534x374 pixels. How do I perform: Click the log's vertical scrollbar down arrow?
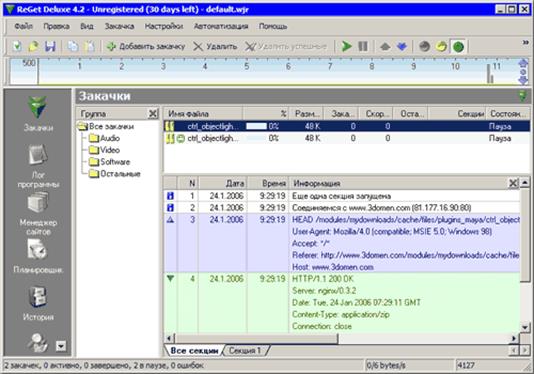(x=525, y=328)
